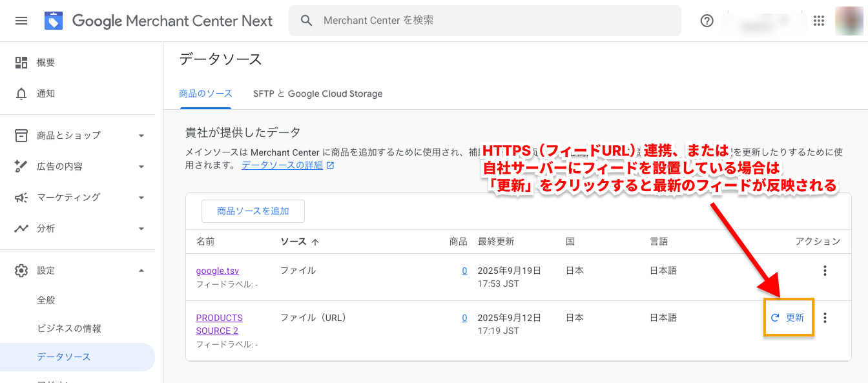The height and width of the screenshot is (383, 868).
Task: Expand the 商品とショップ menu arrow
Action: pyautogui.click(x=141, y=136)
